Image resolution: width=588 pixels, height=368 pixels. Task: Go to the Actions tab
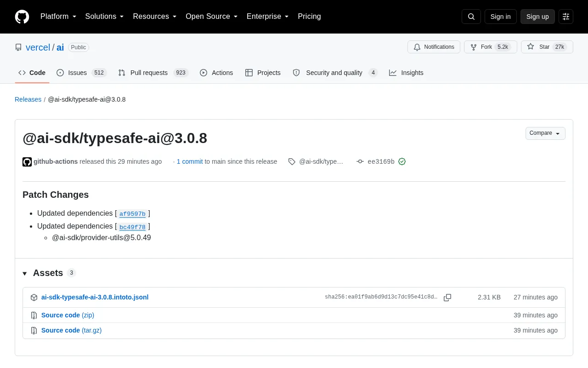[216, 73]
